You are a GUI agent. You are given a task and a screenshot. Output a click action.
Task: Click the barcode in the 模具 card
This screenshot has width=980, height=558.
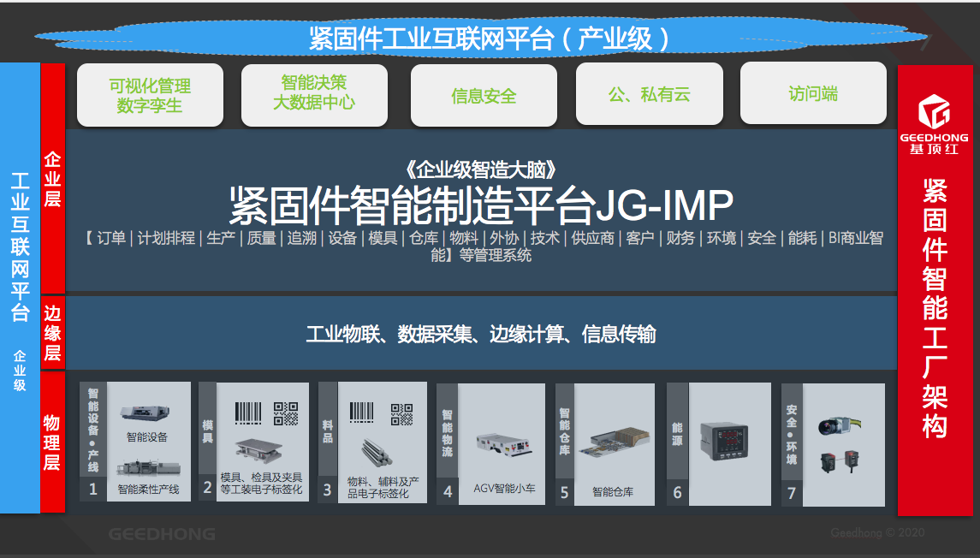coord(248,413)
